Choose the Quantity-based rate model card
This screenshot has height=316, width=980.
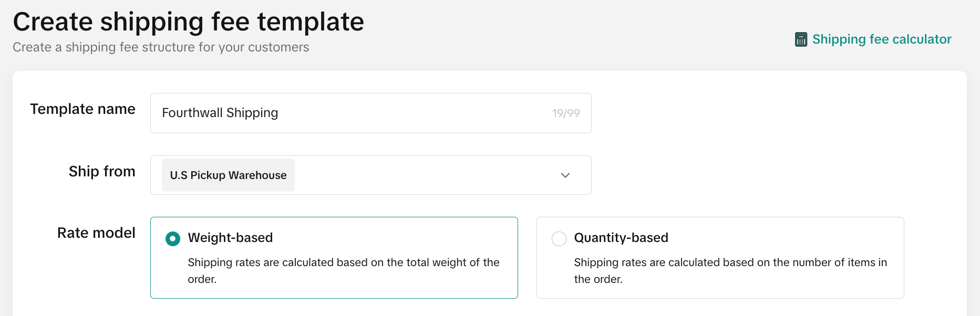[x=720, y=258]
